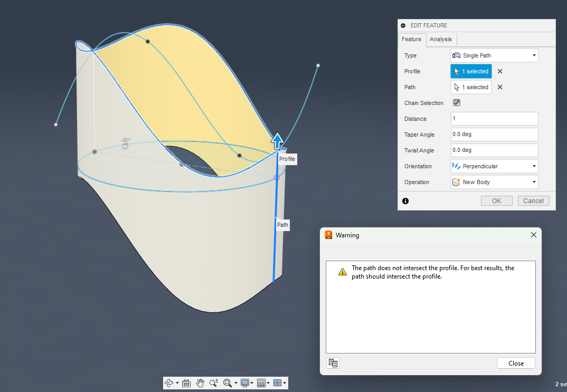Viewport: 567px width, 392px height.
Task: Toggle the Chain Selection checkbox
Action: pos(456,103)
